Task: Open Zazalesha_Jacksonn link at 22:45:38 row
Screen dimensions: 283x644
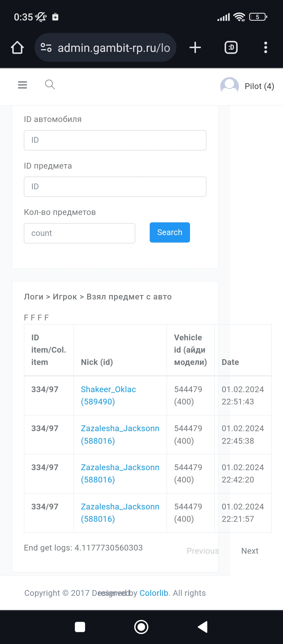Action: click(x=120, y=429)
